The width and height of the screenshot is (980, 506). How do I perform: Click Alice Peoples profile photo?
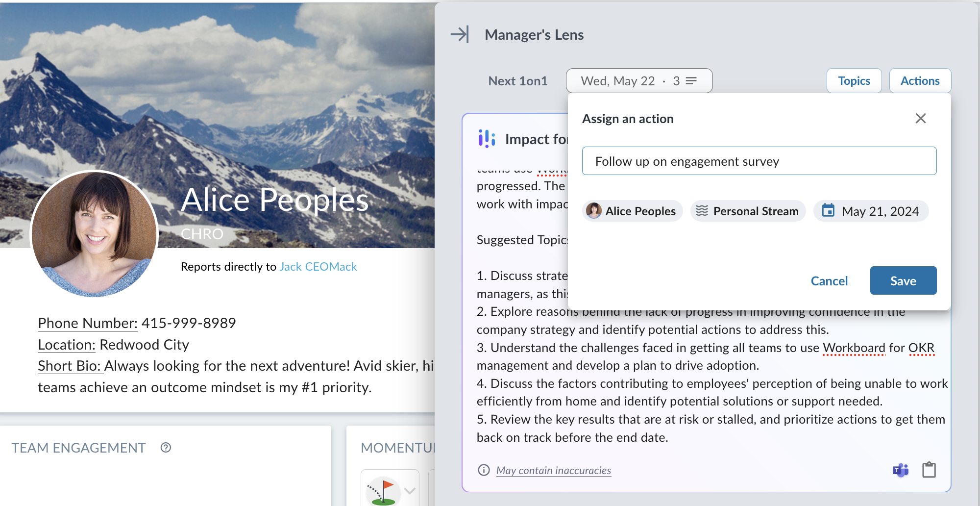[x=94, y=234]
